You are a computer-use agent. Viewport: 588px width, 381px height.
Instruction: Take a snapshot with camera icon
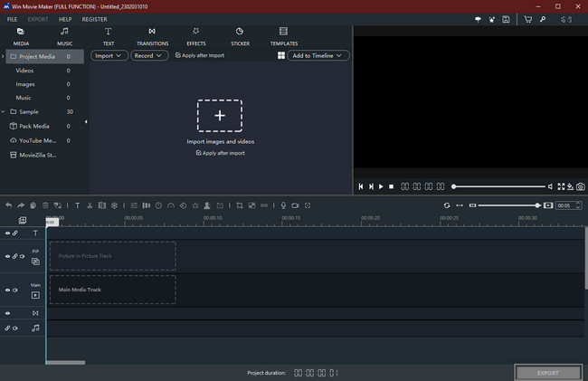581,186
